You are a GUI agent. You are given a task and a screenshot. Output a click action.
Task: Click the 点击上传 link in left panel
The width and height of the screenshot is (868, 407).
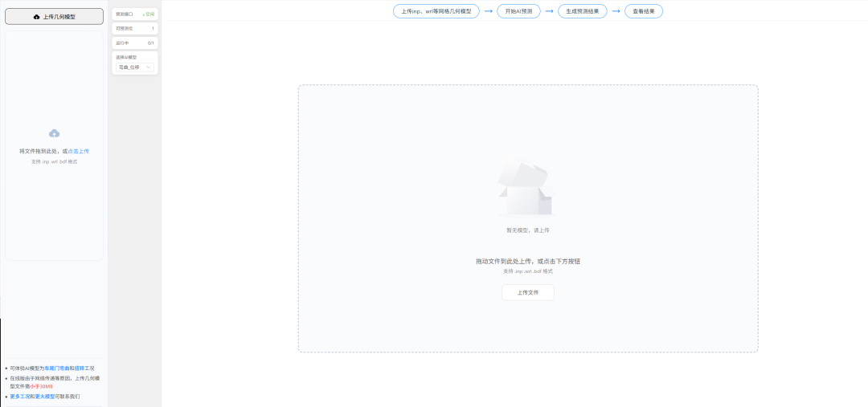click(x=78, y=151)
